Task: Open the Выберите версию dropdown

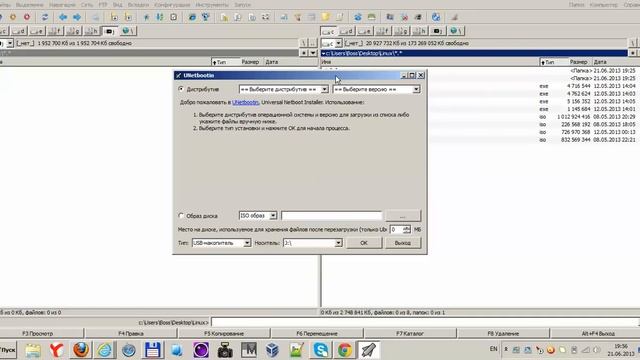Action: pyautogui.click(x=376, y=89)
